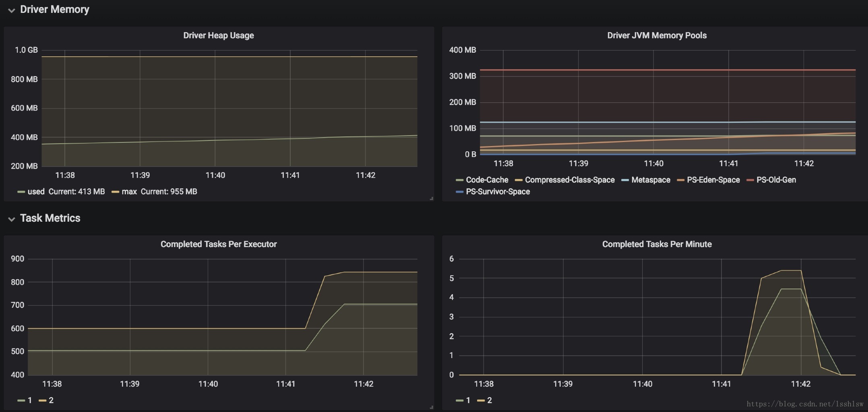Collapse the Driver Memory row chevron

(x=12, y=10)
